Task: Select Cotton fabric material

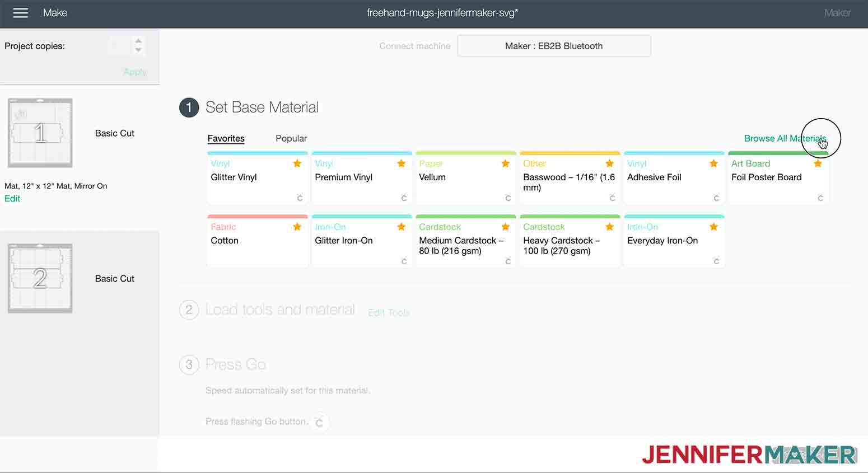Action: tap(257, 241)
